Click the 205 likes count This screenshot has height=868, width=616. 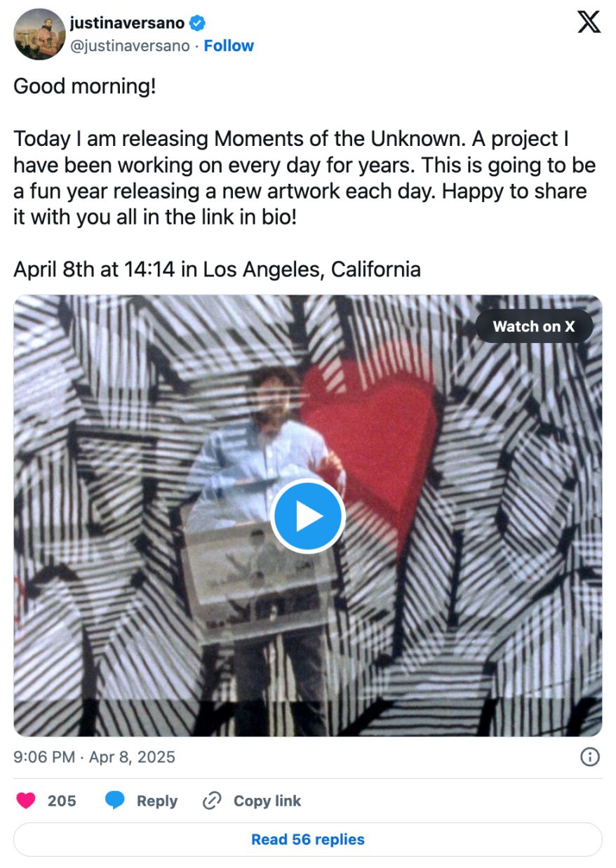click(62, 801)
